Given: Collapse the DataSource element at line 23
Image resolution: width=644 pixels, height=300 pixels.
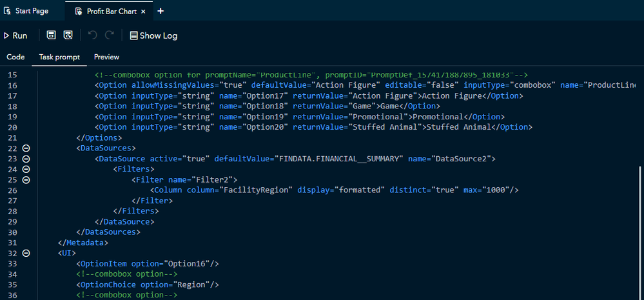Looking at the screenshot, I should click(x=26, y=159).
